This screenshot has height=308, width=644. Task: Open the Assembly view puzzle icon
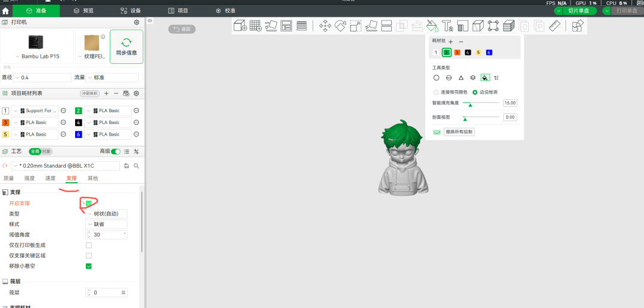click(x=578, y=26)
